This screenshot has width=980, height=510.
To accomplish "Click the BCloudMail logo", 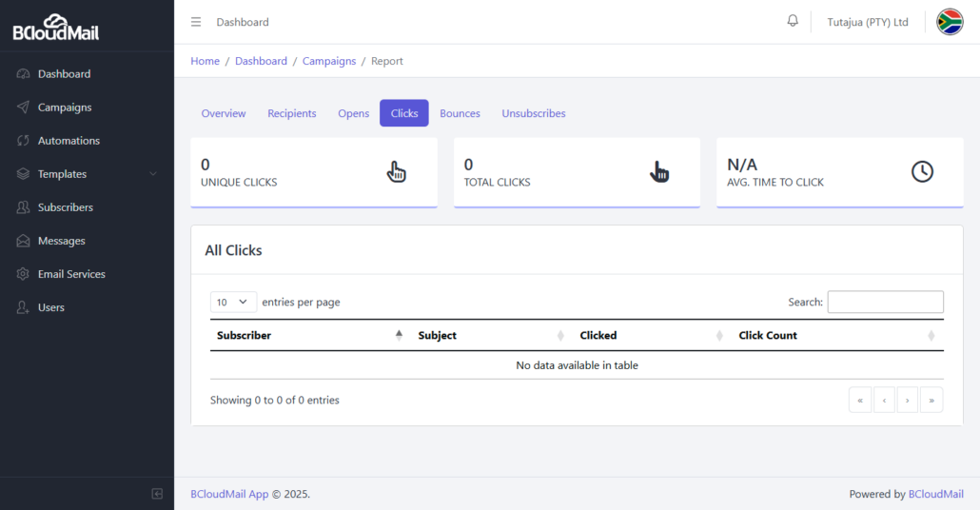I will point(55,28).
